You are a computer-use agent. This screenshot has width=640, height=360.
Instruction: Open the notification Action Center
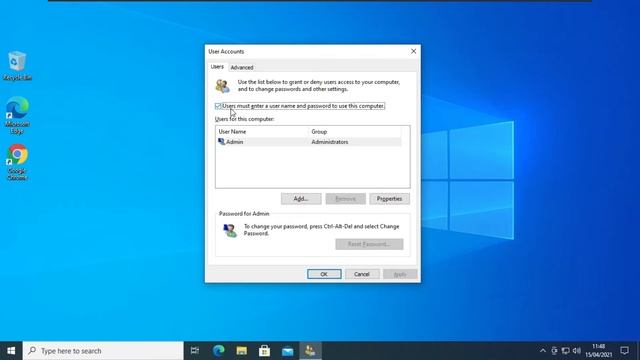click(624, 351)
